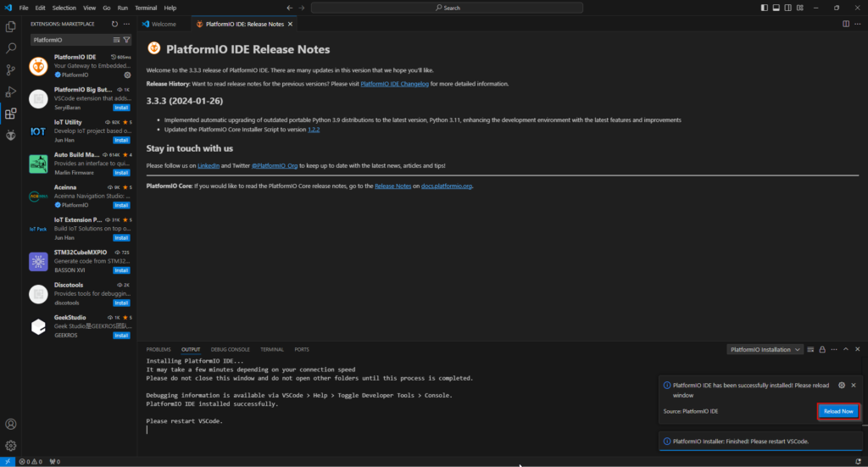Switch to the Debug Console tab
868x467 pixels.
tap(231, 350)
